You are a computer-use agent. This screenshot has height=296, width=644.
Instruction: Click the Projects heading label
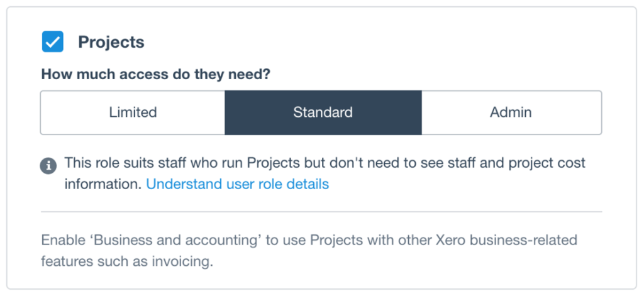coord(111,42)
